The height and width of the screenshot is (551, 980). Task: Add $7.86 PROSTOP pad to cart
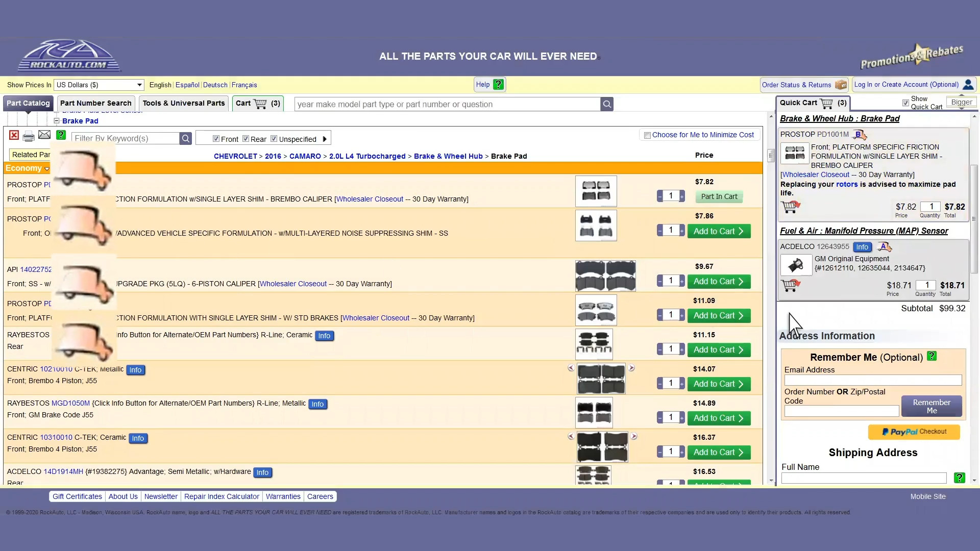pyautogui.click(x=719, y=231)
